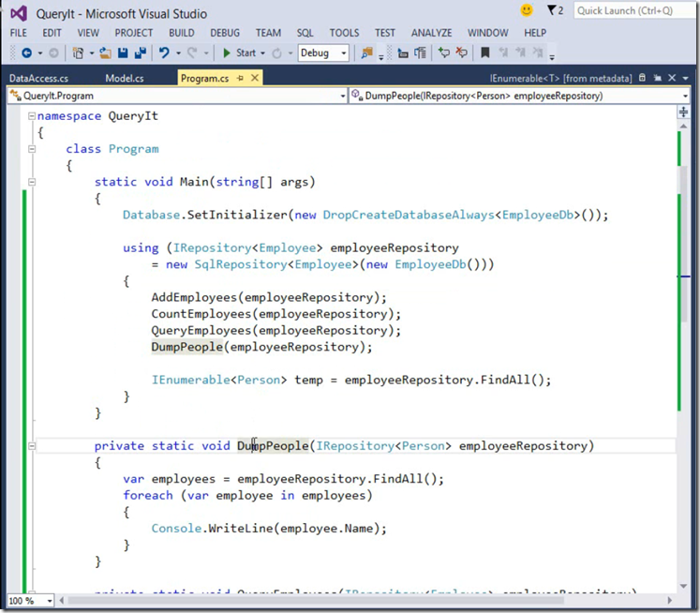Click the yellow smiley feedback icon
This screenshot has width=700, height=613.
[x=527, y=10]
